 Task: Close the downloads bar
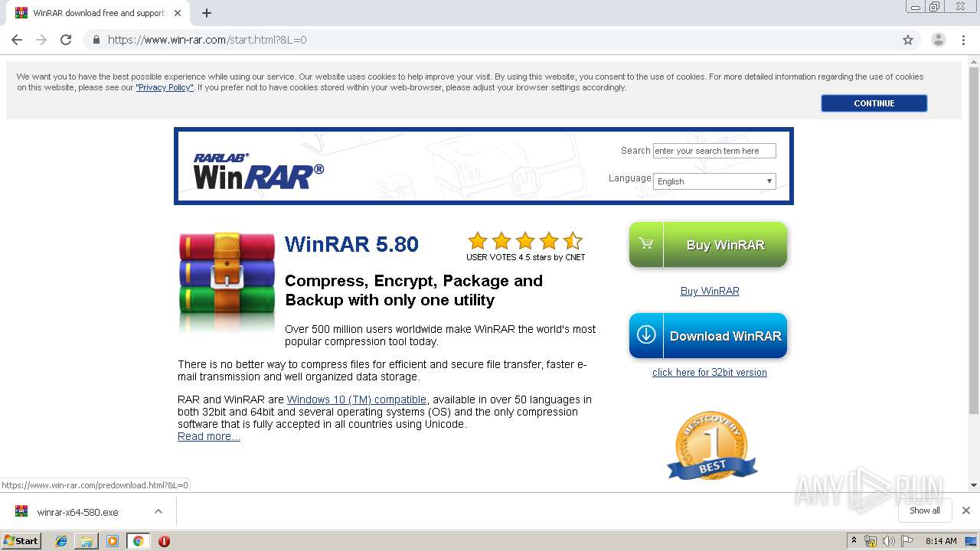coord(965,510)
